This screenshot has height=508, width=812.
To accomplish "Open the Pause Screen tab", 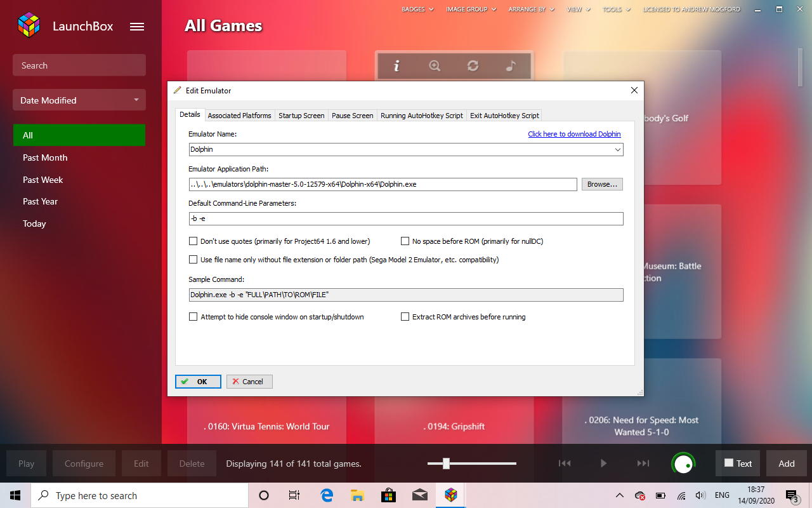I will 353,116.
